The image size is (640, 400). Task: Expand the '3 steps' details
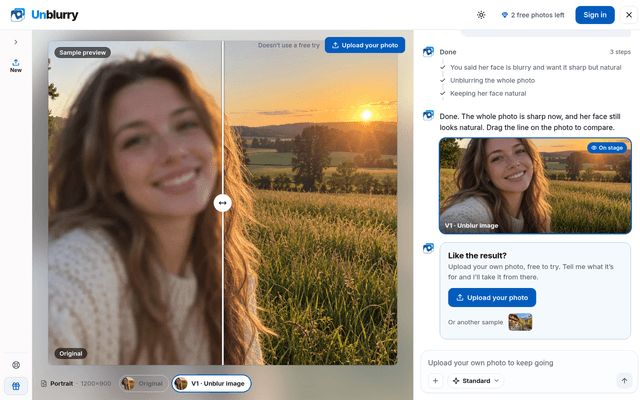coord(620,52)
